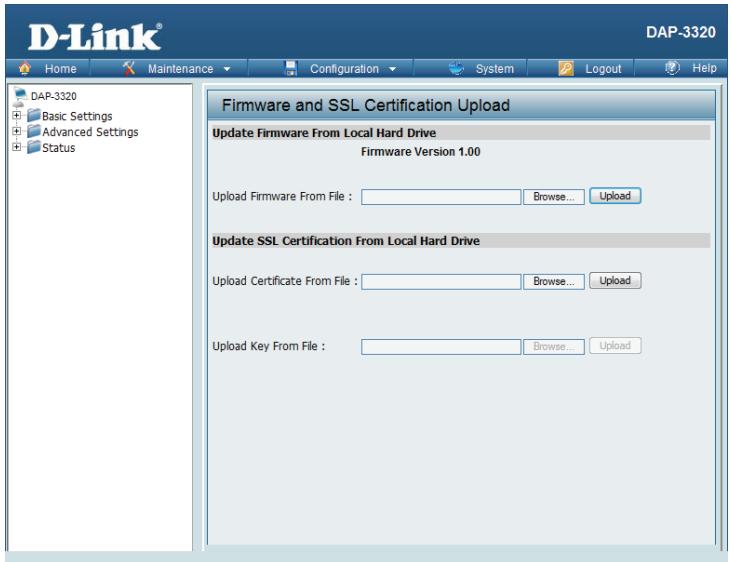Click the Upload Certificate From File field
This screenshot has width=731, height=562.
[x=441, y=282]
